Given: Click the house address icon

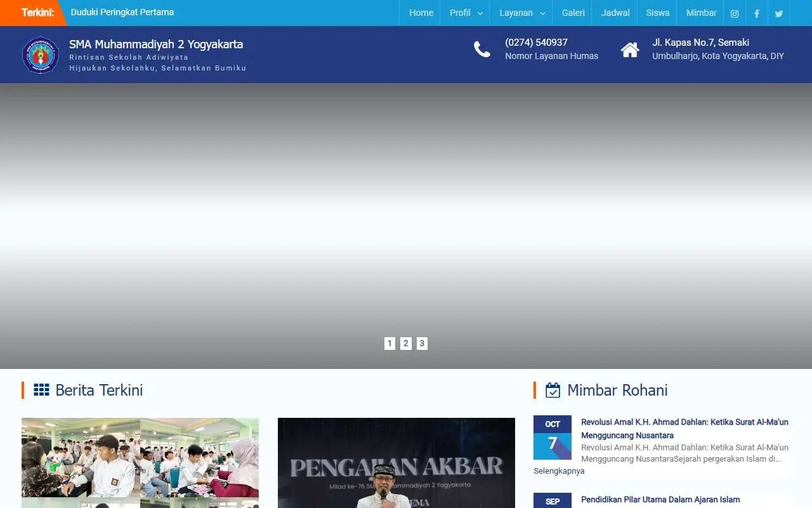Looking at the screenshot, I should 630,50.
